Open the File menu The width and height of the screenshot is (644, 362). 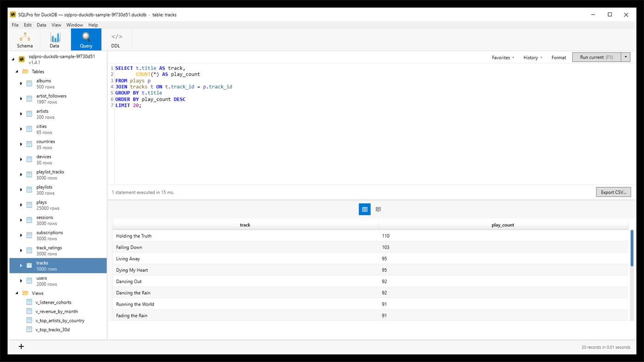point(15,25)
